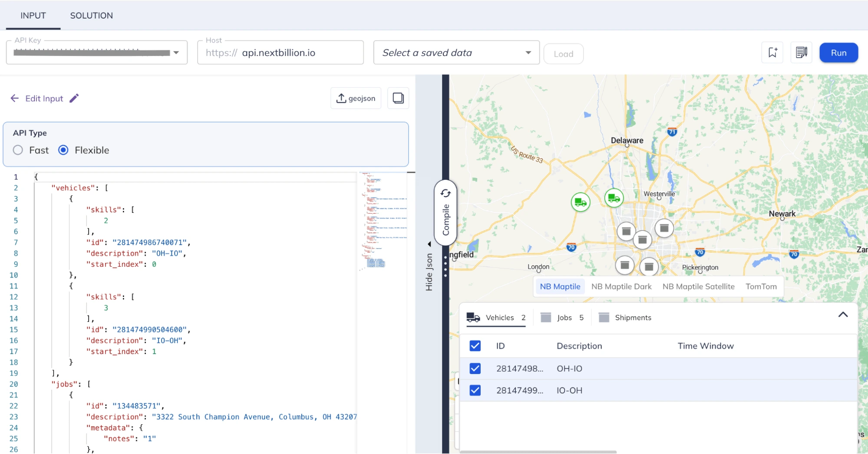This screenshot has width=868, height=454.
Task: Click the "134483571" job id value
Action: [137, 406]
